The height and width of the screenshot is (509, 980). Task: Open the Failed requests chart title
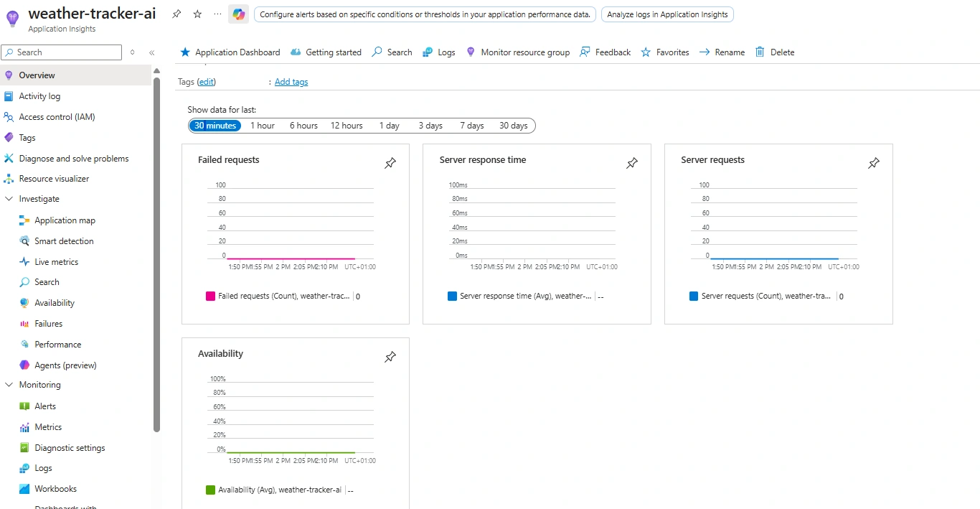[229, 160]
